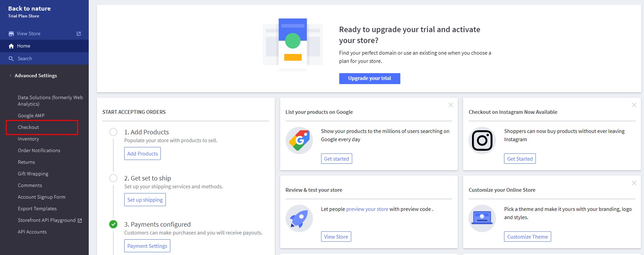Follow the preview your store link
This screenshot has height=255, width=644.
click(x=367, y=209)
